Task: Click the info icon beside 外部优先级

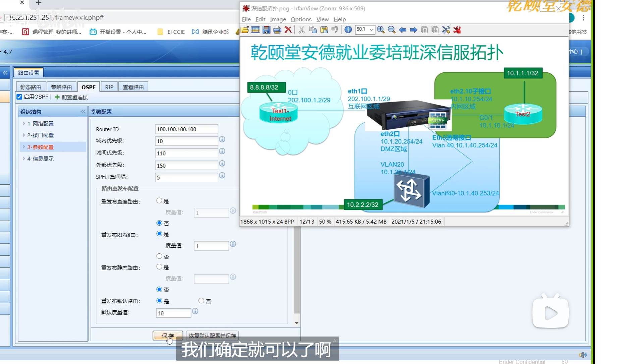Action: point(222,163)
